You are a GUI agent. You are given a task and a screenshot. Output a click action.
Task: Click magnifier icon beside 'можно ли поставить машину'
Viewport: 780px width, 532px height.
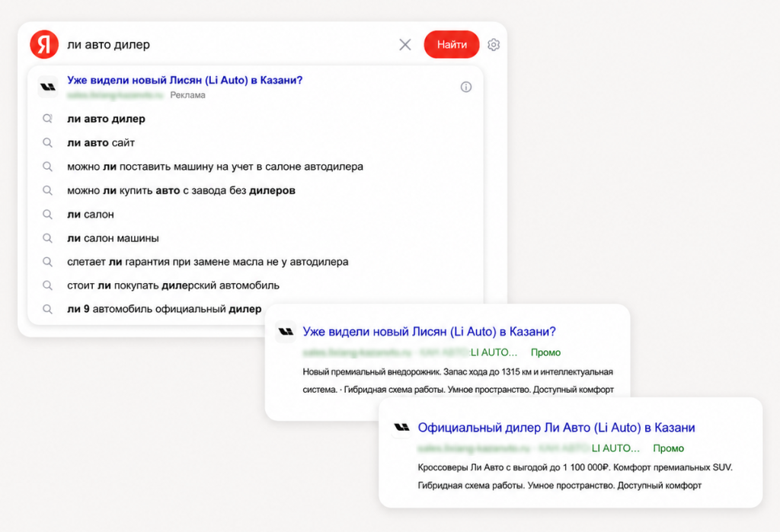pos(47,167)
